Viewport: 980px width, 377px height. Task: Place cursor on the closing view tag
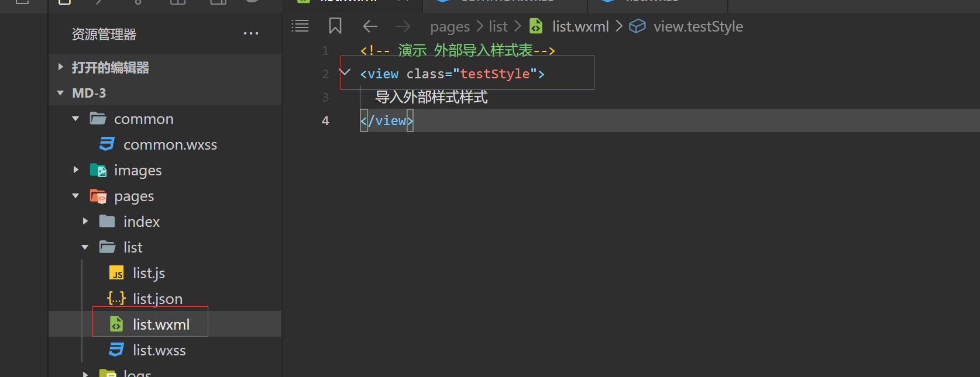[x=387, y=121]
